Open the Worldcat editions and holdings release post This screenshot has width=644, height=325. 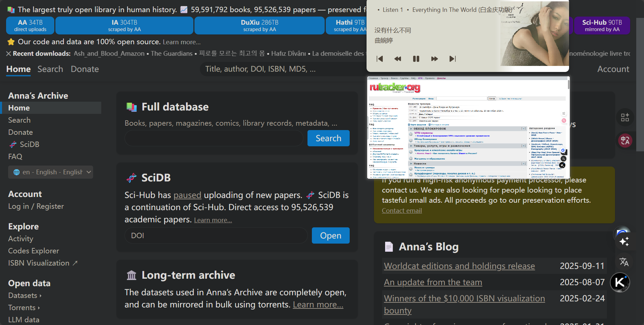[459, 266]
